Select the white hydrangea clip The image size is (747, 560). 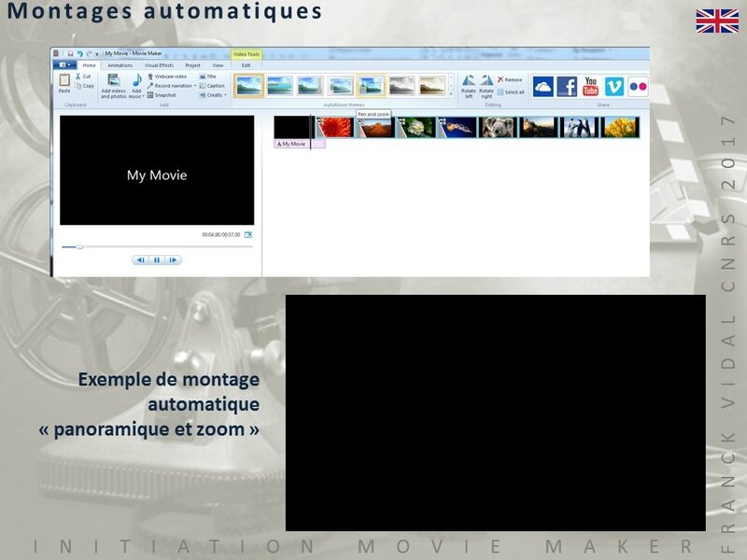416,127
